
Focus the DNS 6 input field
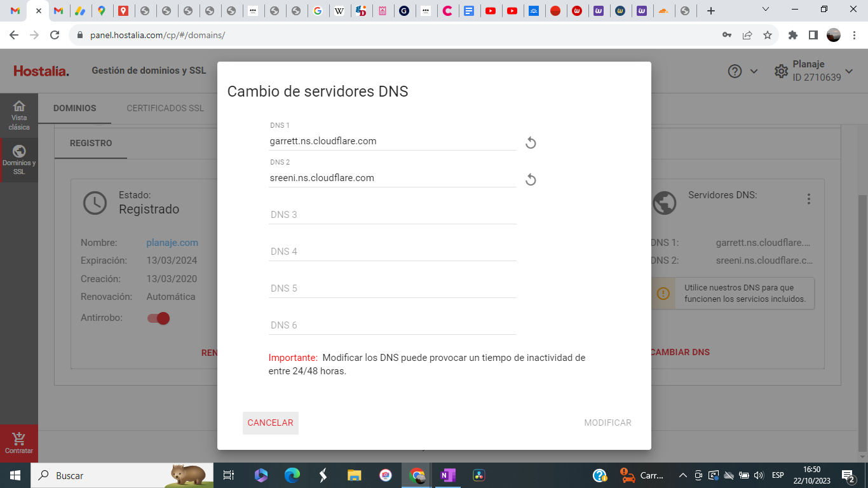tap(392, 325)
